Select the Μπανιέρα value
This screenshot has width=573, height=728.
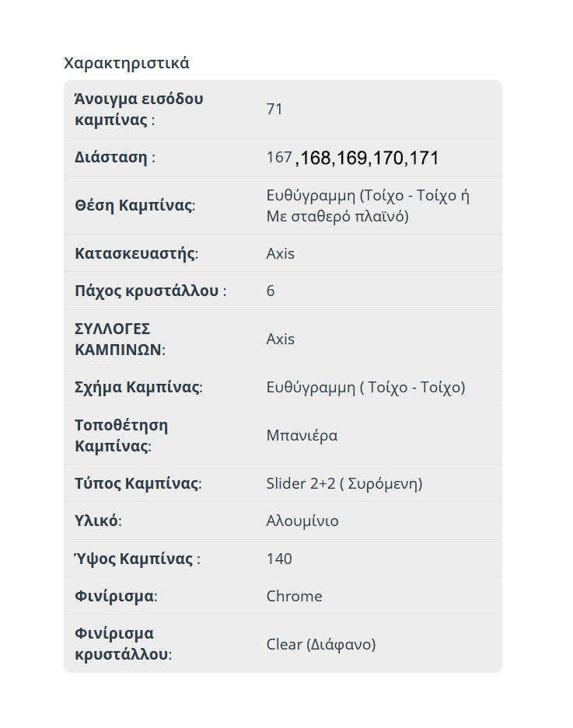pyautogui.click(x=302, y=435)
